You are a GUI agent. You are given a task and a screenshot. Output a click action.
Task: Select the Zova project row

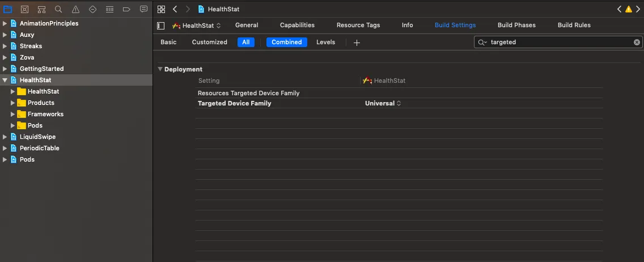[x=76, y=57]
